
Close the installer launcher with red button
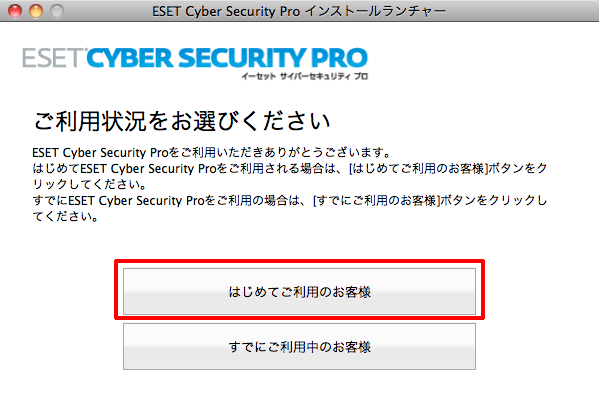(15, 11)
